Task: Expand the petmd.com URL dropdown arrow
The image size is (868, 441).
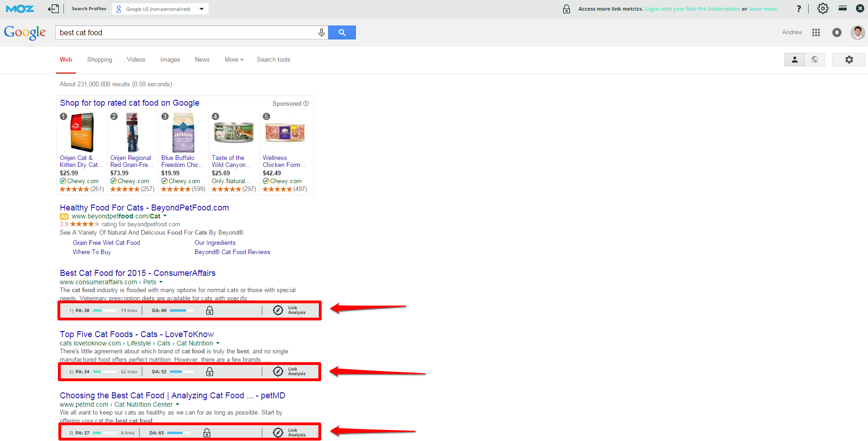Action: coord(177,404)
